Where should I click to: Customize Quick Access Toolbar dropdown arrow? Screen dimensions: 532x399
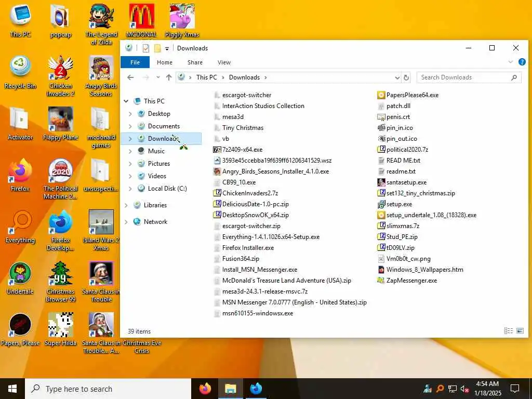(167, 49)
